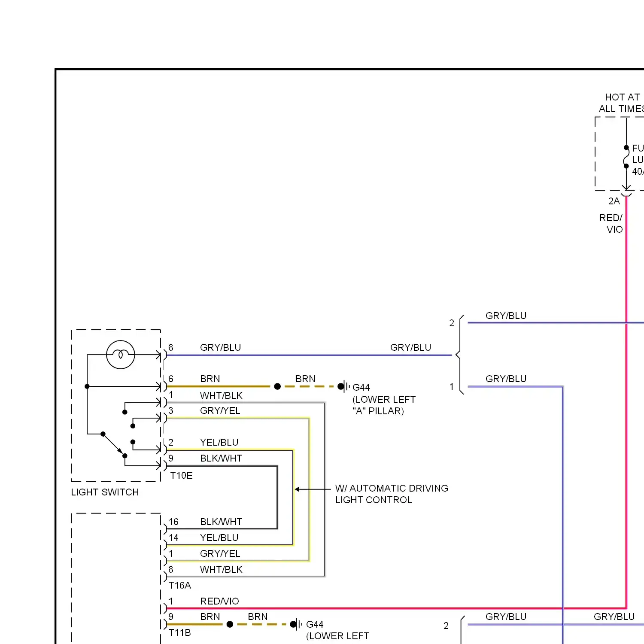Click the lower G44 ground label near T11B
The width and height of the screenshot is (644, 644).
click(315, 624)
